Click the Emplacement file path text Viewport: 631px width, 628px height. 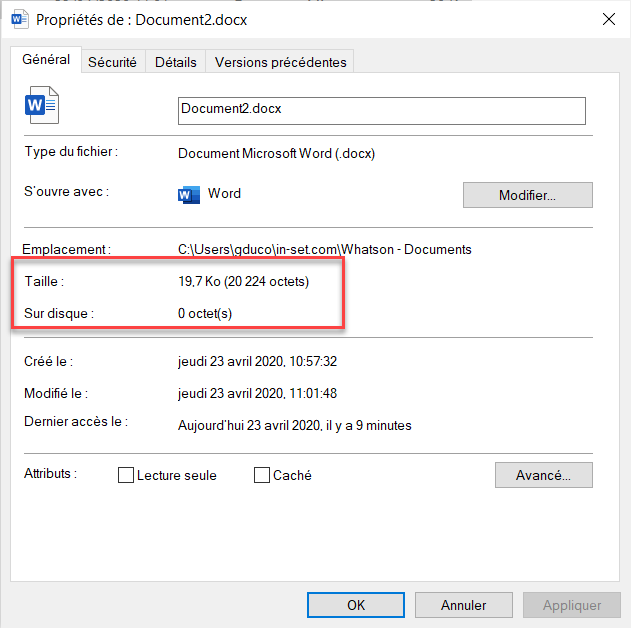(324, 249)
